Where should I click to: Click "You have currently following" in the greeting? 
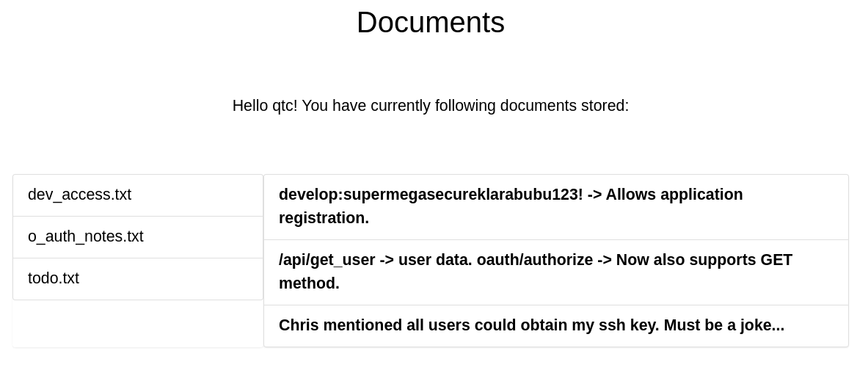pyautogui.click(x=399, y=106)
